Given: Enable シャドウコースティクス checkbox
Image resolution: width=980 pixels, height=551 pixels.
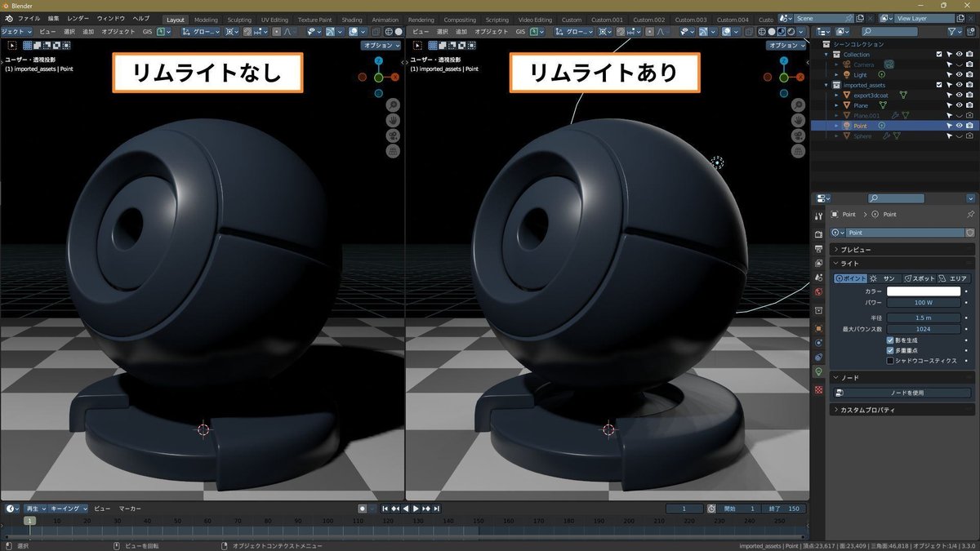Looking at the screenshot, I should pos(890,360).
